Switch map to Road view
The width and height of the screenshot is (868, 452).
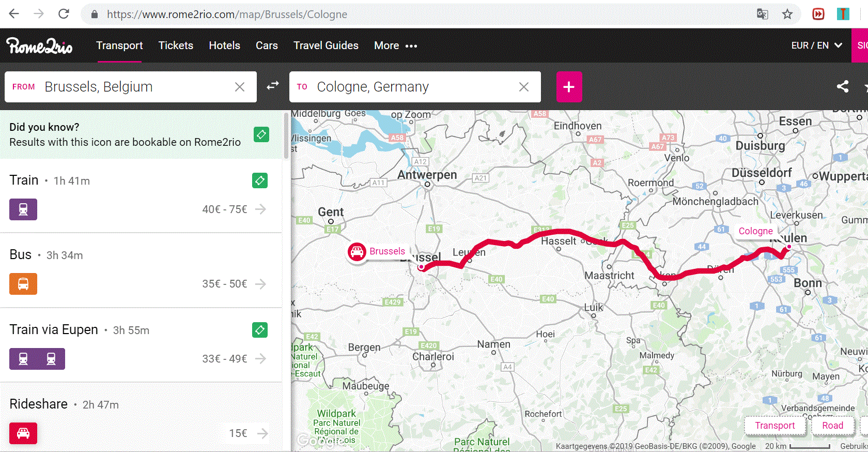832,426
